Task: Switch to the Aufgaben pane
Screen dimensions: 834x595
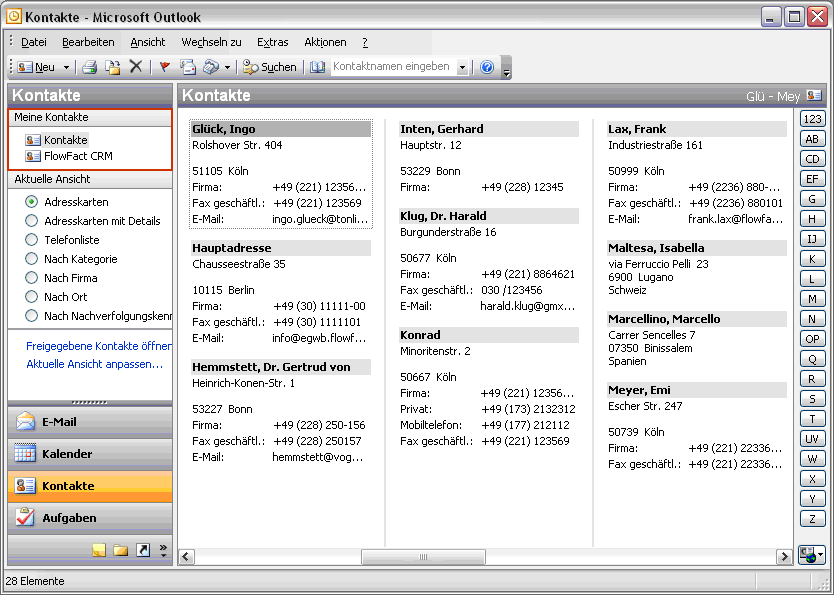Action: (90, 518)
